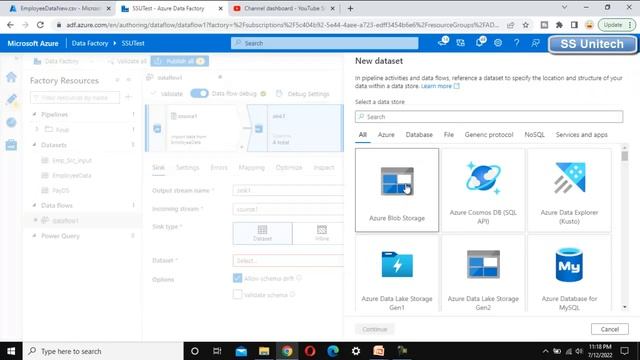
Task: Select the EmployeeData dataset
Action: tap(72, 176)
